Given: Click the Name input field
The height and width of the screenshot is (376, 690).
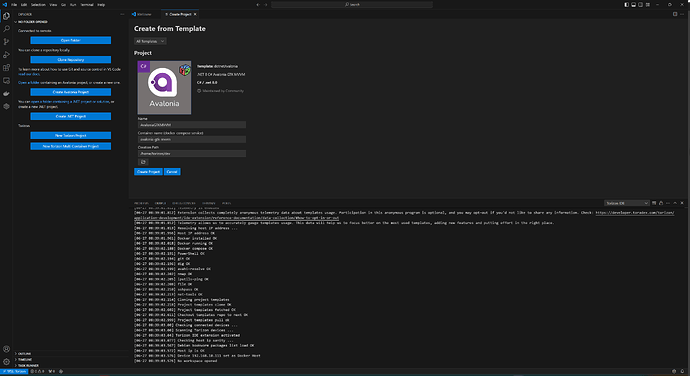Looking at the screenshot, I should [191, 125].
